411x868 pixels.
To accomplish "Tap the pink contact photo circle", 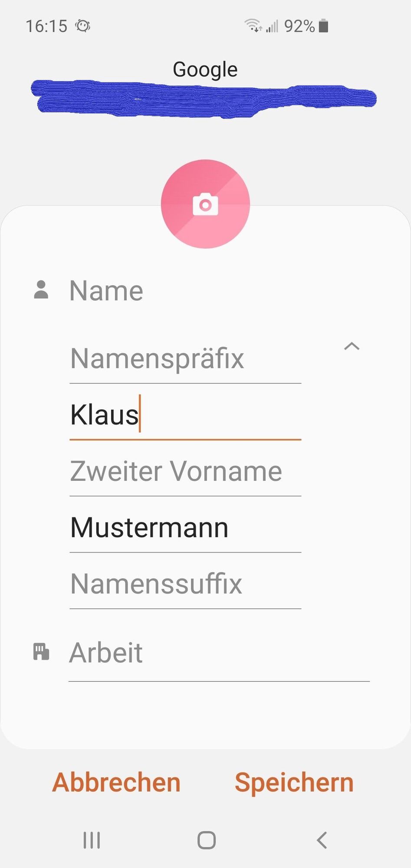I will click(205, 204).
